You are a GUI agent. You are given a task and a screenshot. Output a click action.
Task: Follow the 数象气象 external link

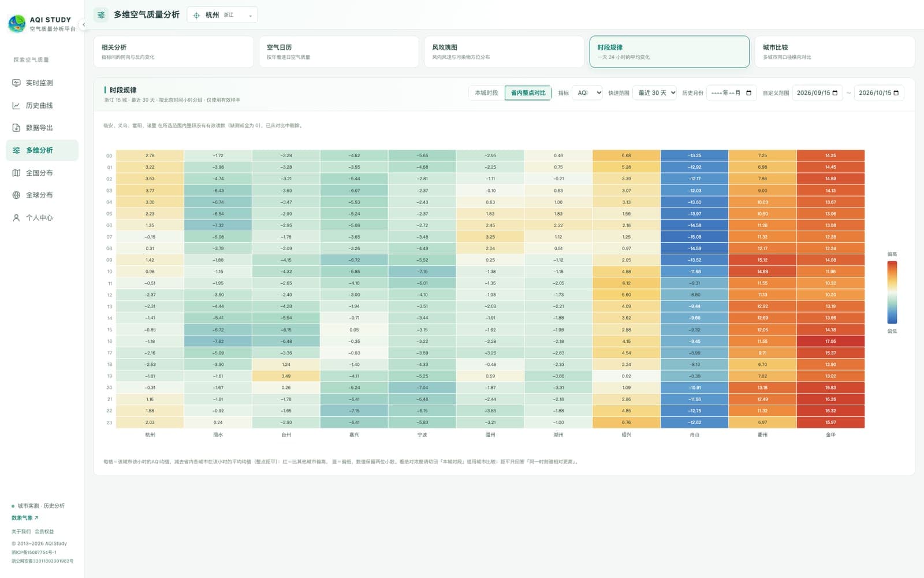pyautogui.click(x=25, y=518)
